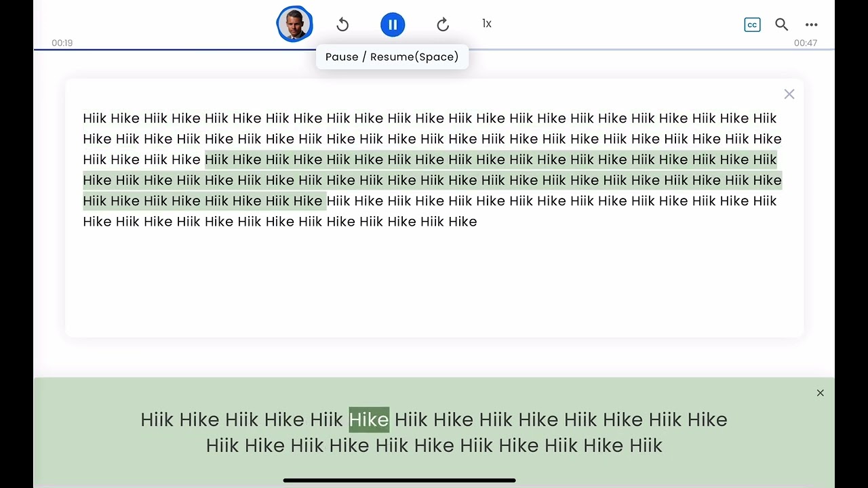This screenshot has width=868, height=488.
Task: Click the highlighted word Hike in captions
Action: click(369, 420)
